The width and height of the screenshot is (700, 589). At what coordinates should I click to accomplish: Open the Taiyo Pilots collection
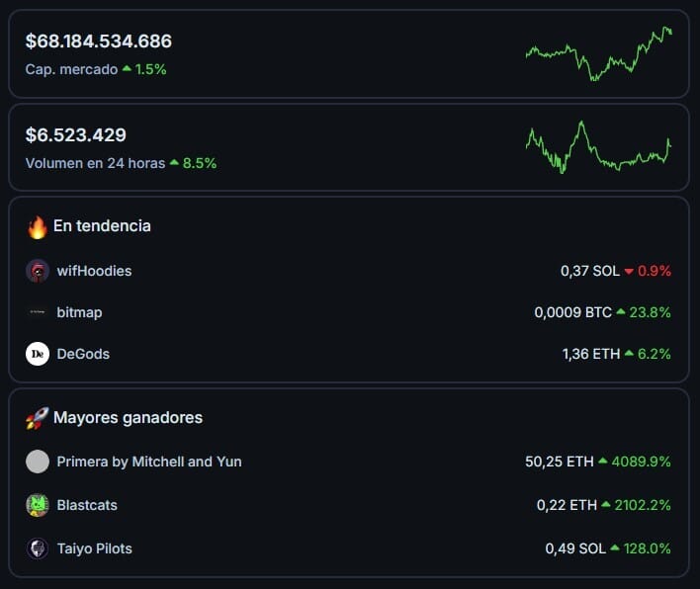coord(94,548)
